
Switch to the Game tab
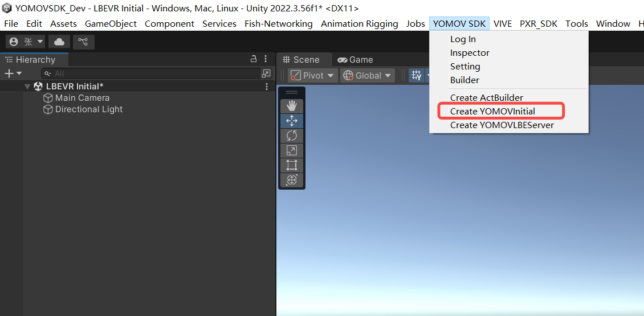pos(355,60)
